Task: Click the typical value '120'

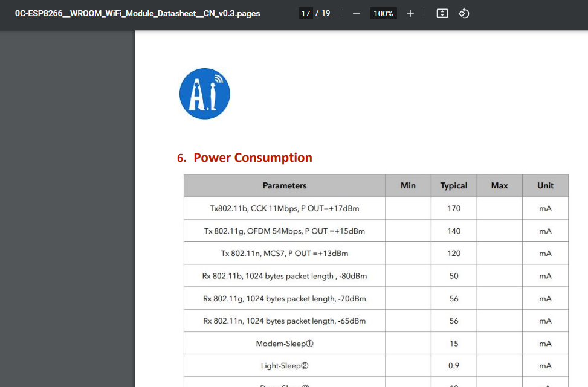Action: 454,253
